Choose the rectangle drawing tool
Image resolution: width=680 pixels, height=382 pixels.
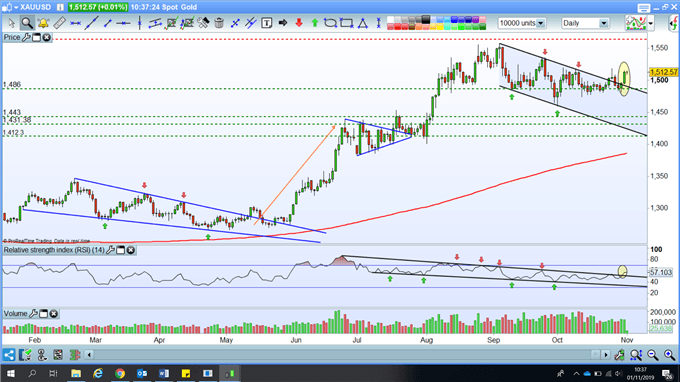347,23
